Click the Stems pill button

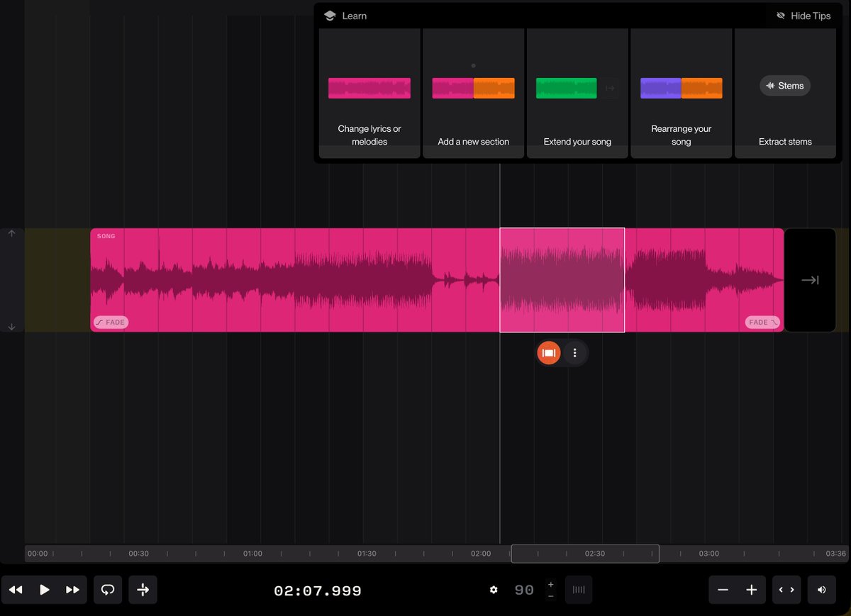785,86
